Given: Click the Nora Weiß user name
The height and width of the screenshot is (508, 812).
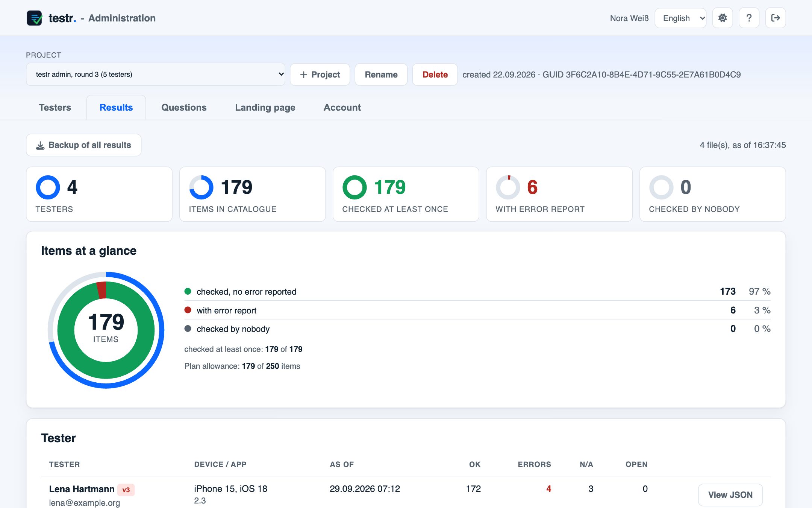Looking at the screenshot, I should pos(629,18).
